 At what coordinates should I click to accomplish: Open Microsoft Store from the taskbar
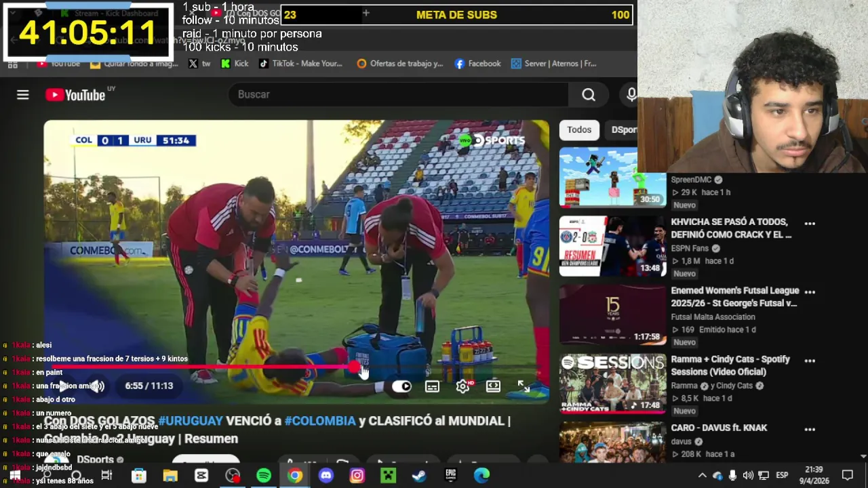(139, 476)
